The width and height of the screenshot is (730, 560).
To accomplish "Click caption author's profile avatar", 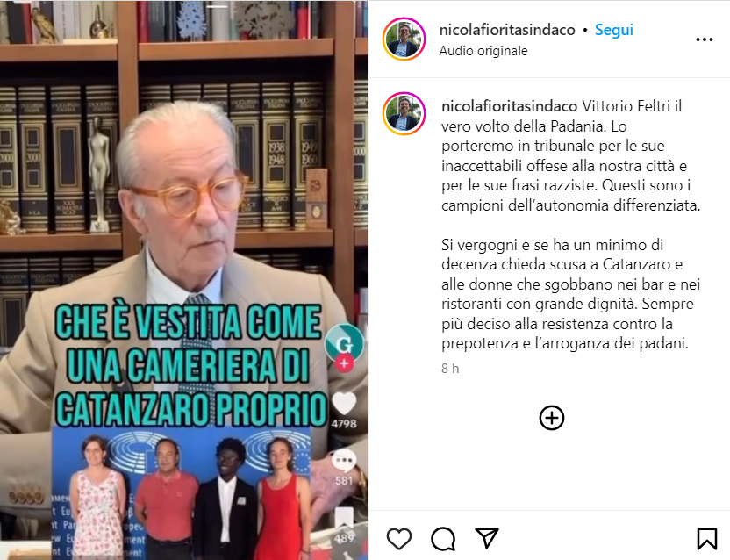I will point(404,114).
